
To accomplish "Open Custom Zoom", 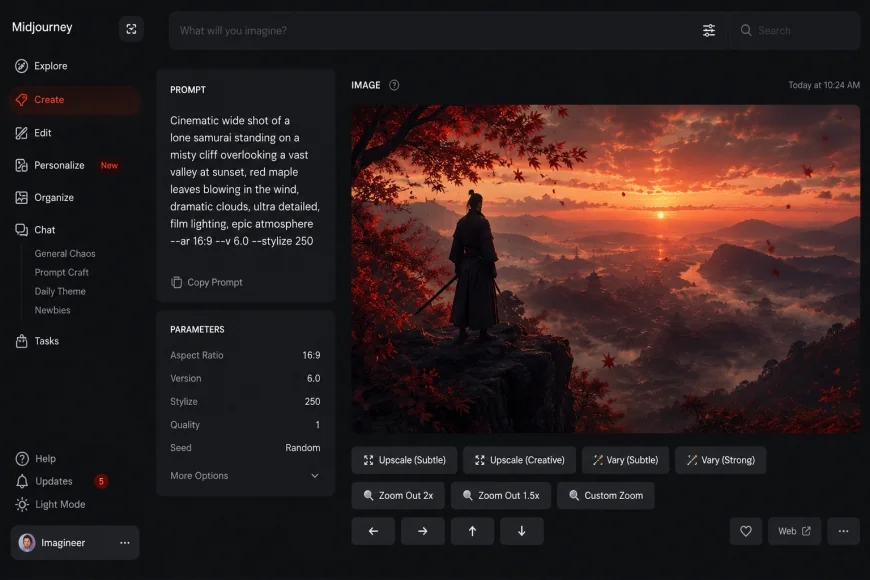I will pyautogui.click(x=605, y=496).
